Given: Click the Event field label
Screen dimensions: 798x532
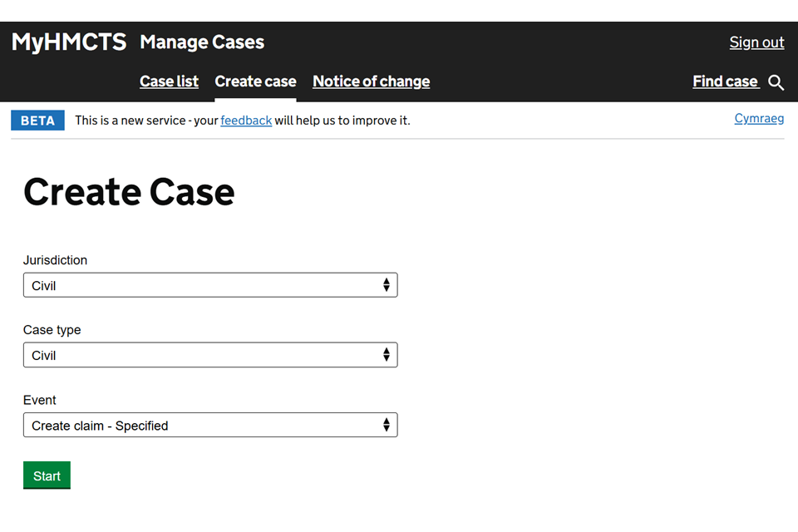Looking at the screenshot, I should click(x=39, y=400).
